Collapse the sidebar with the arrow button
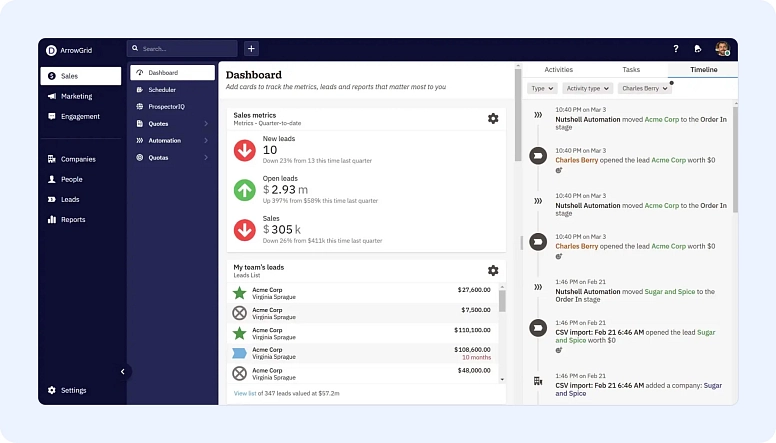 123,371
